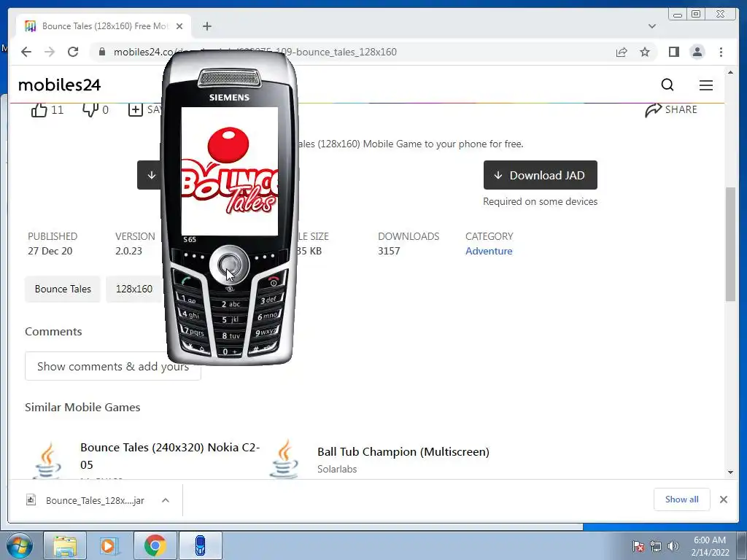Click the scrollbar up arrow
The width and height of the screenshot is (747, 560).
(x=730, y=72)
